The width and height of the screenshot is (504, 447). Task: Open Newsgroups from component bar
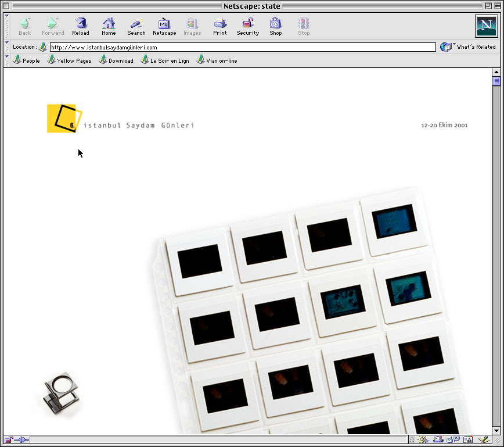(453, 439)
